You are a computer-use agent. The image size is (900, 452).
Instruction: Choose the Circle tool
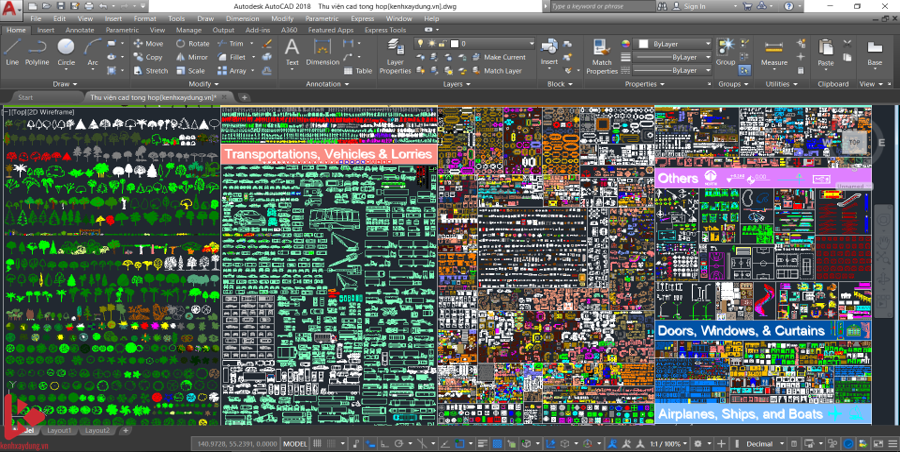pos(66,50)
